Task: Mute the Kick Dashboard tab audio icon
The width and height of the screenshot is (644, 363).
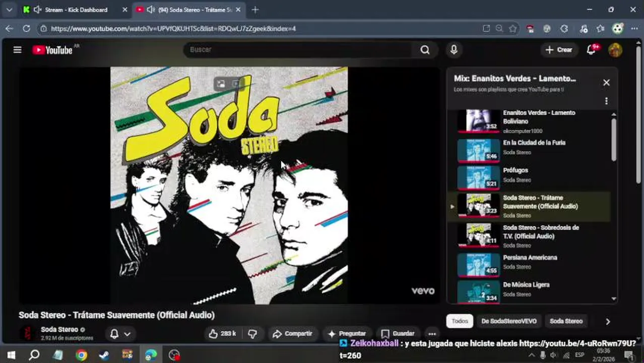Action: point(37,10)
